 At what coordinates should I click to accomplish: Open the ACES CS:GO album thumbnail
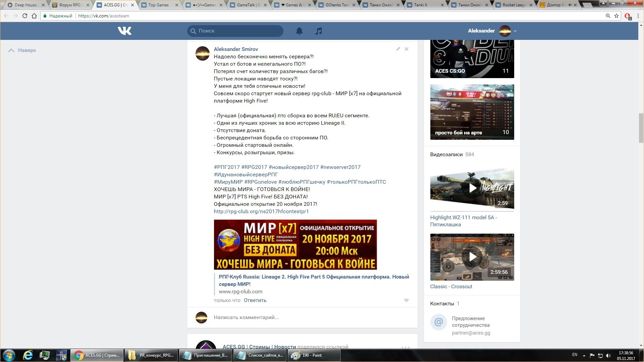(472, 59)
